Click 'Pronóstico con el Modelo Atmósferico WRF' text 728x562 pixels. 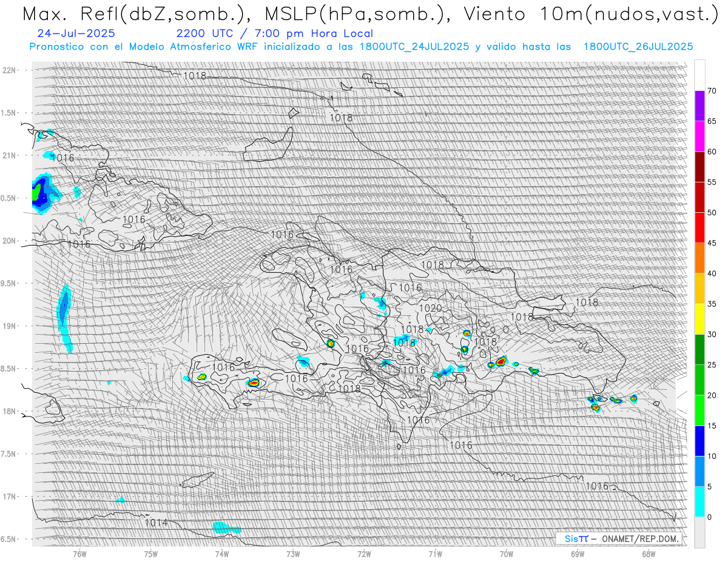(x=144, y=47)
